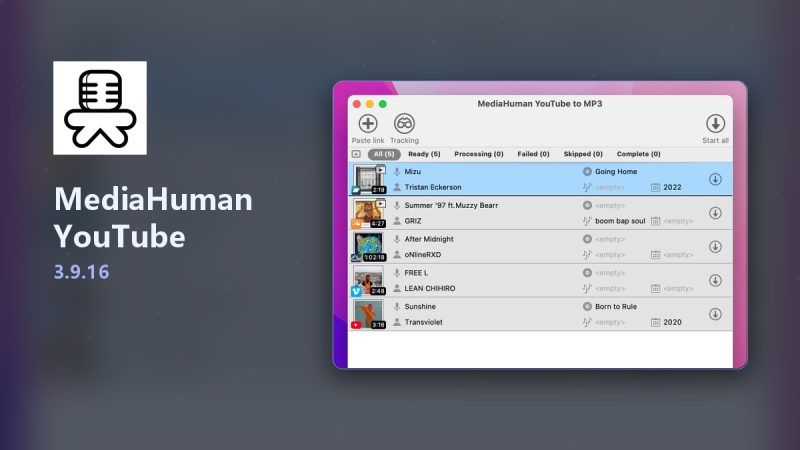The width and height of the screenshot is (800, 450).
Task: Click the artist name GRiZ
Action: pos(413,221)
